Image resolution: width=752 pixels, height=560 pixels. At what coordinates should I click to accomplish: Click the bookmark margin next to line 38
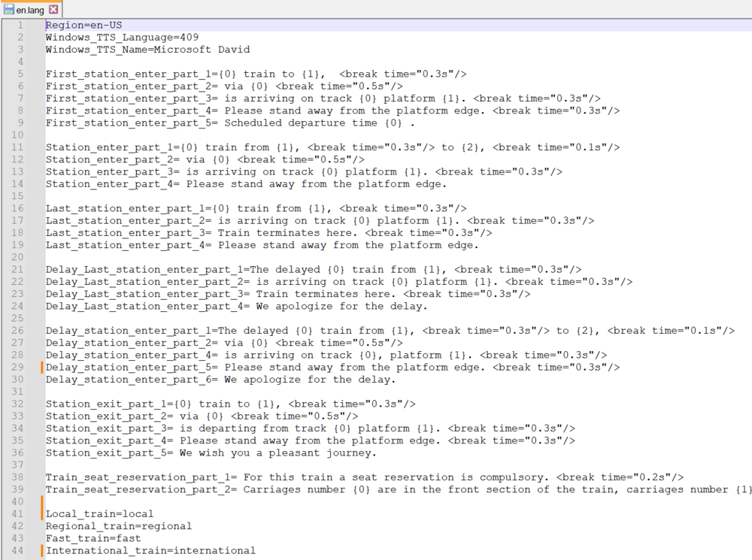tap(35, 477)
